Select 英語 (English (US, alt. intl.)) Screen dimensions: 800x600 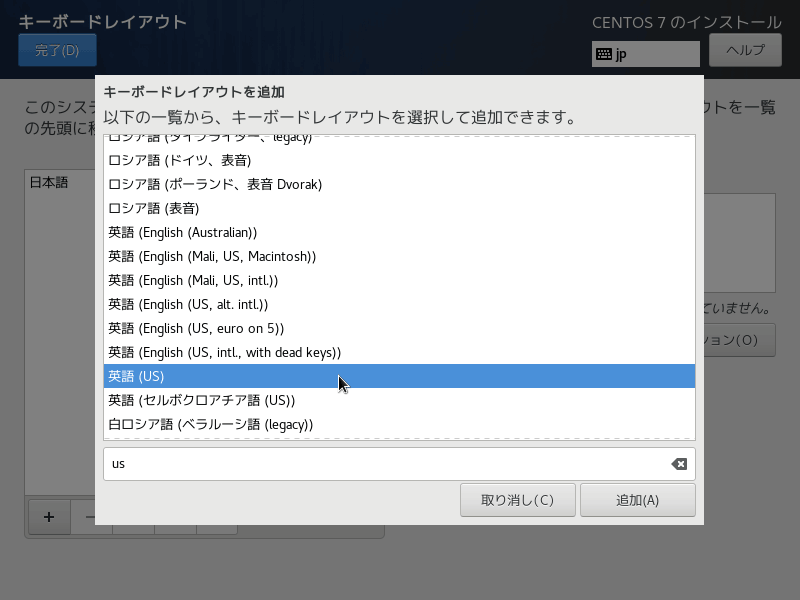188,304
